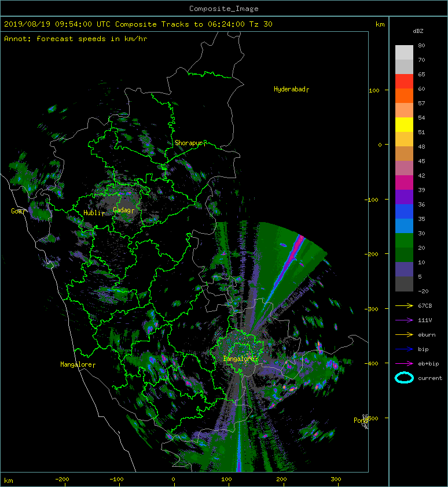Screen dimensions: 448x487
Task: Click the bip legend text
Action: pyautogui.click(x=424, y=349)
